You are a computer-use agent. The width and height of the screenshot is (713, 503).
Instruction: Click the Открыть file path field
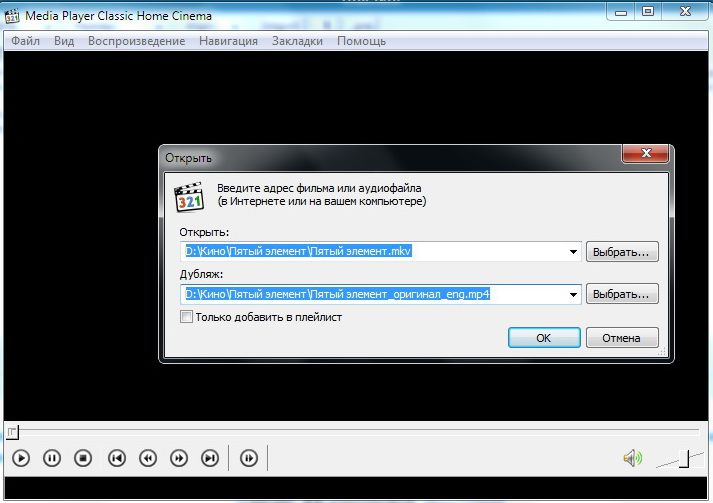point(381,252)
